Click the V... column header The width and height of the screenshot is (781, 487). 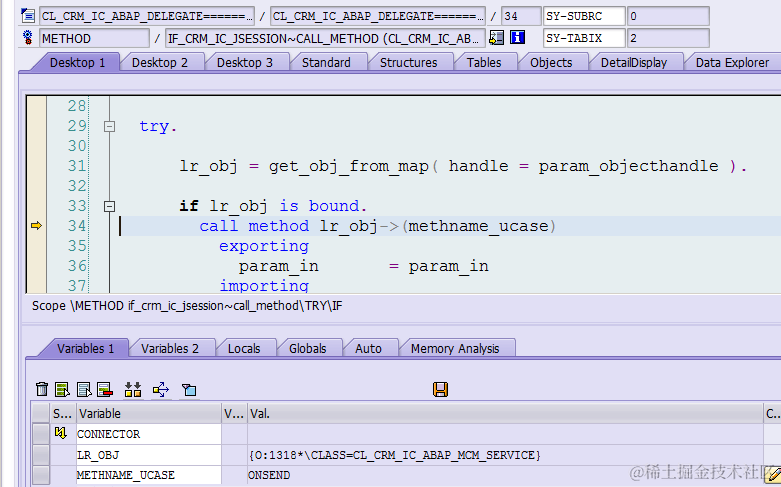tap(234, 413)
